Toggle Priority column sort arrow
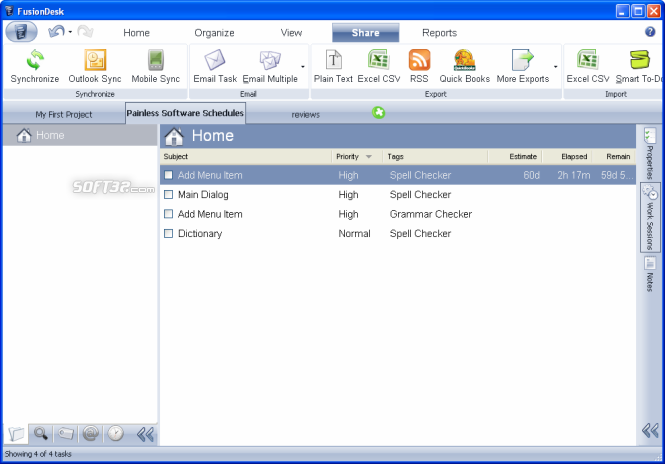This screenshot has width=665, height=464. 369,157
